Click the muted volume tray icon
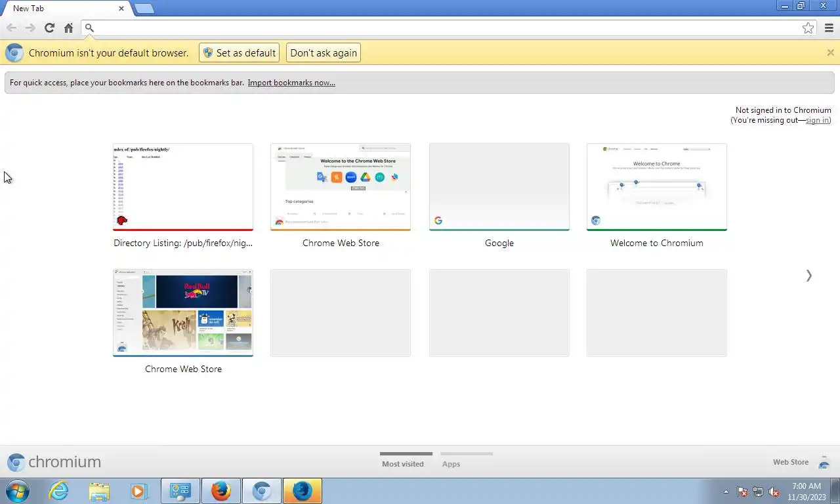Image resolution: width=840 pixels, height=504 pixels. coord(774,492)
